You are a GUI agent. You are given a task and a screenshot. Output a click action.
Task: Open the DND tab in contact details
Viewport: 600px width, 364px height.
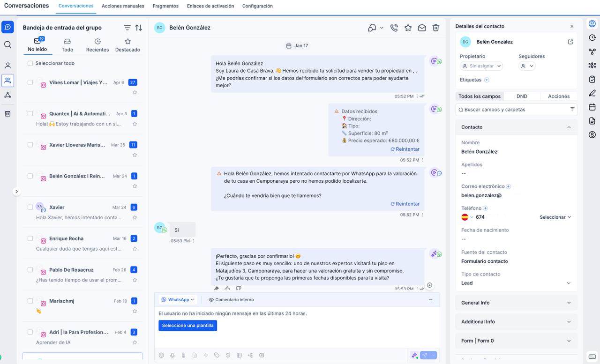pos(522,96)
